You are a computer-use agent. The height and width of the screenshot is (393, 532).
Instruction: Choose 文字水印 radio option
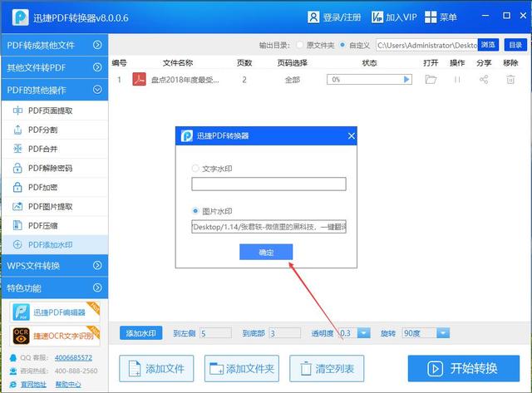(195, 168)
